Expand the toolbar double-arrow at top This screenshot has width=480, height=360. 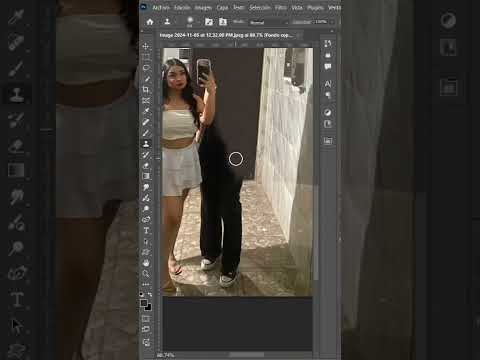[x=142, y=31]
